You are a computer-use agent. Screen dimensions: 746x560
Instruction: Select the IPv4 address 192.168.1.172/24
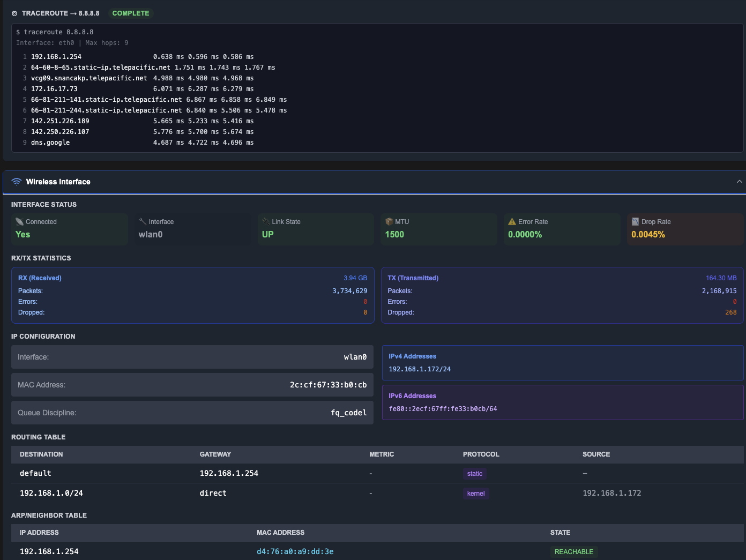420,369
